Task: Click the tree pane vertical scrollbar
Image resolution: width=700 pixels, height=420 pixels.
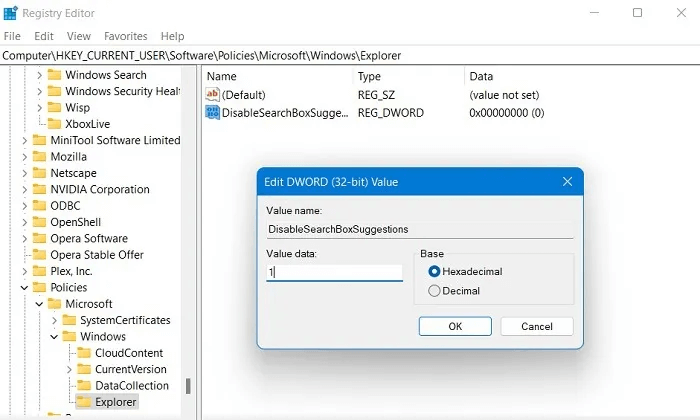Action: pyautogui.click(x=187, y=386)
